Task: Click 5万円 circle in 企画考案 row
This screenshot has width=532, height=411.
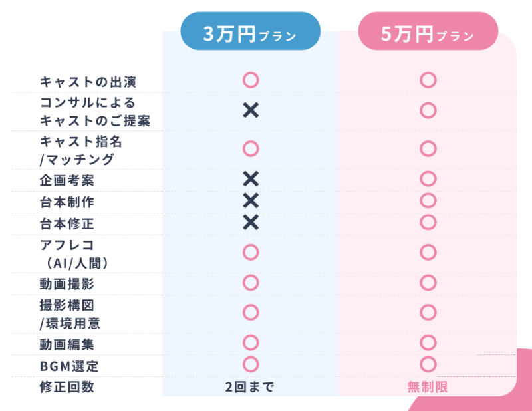Action: point(428,178)
